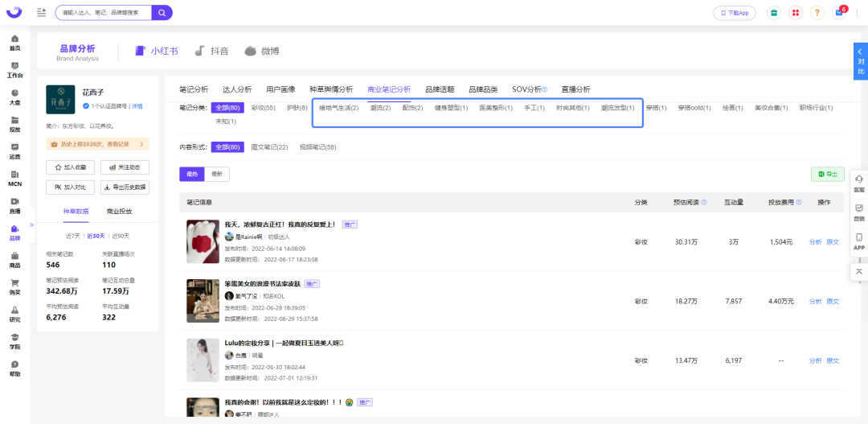
Task: Sort notes by 最新
Action: coord(217,174)
